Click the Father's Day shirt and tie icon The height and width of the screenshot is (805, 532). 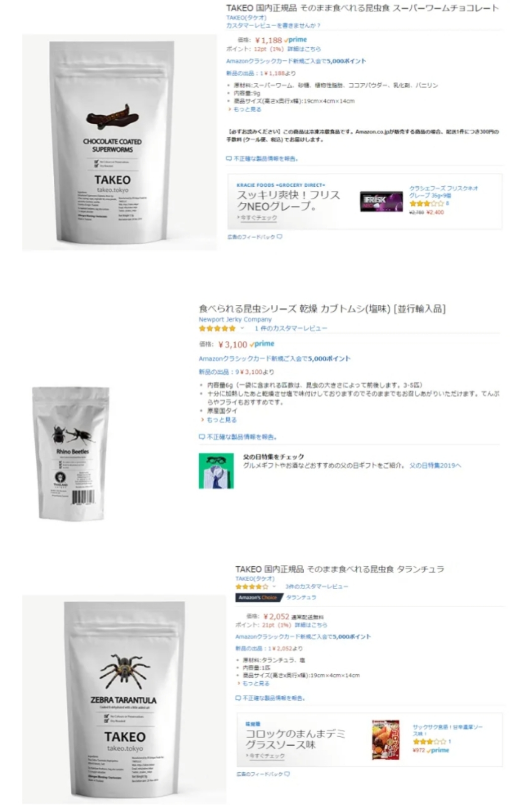pyautogui.click(x=216, y=471)
